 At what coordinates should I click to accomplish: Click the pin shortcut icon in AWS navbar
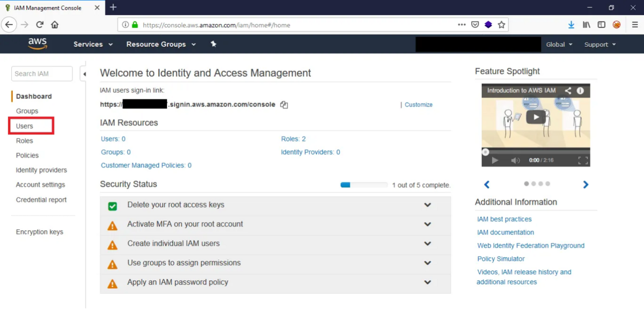[214, 44]
